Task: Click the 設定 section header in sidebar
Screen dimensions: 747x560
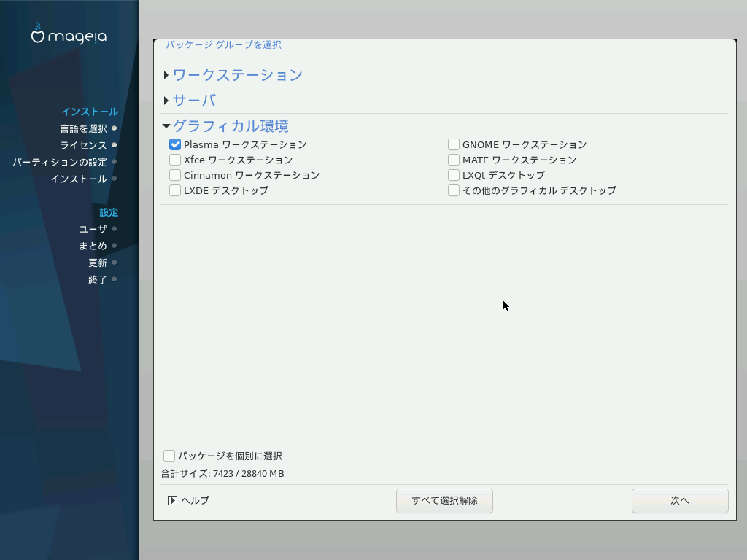Action: pyautogui.click(x=109, y=212)
